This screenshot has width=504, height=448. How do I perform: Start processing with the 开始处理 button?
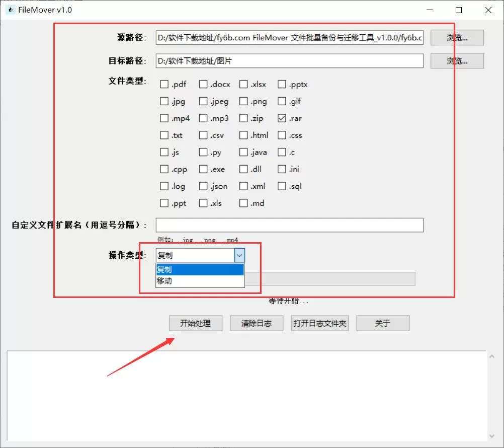click(x=196, y=323)
